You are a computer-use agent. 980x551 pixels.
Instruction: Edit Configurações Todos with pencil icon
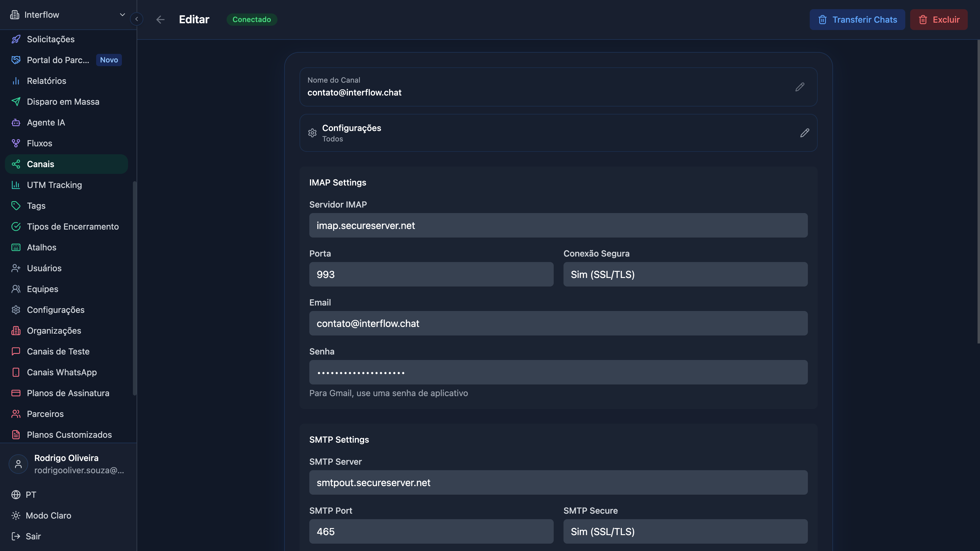point(804,133)
